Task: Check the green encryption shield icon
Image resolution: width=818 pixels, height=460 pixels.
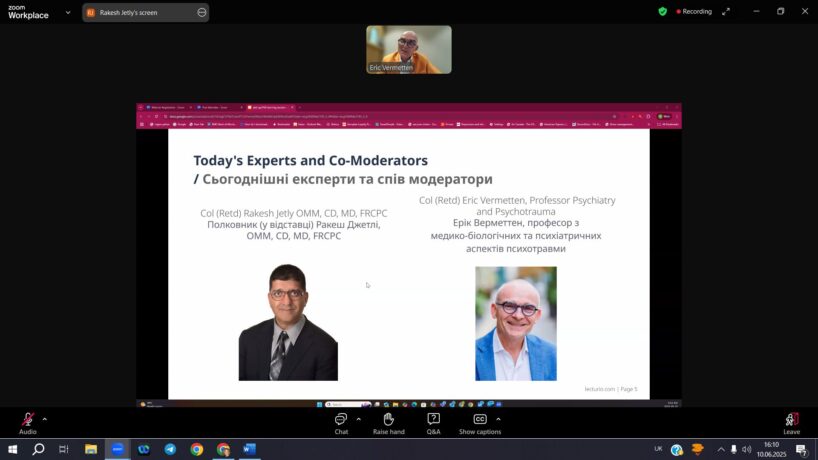Action: pos(662,11)
